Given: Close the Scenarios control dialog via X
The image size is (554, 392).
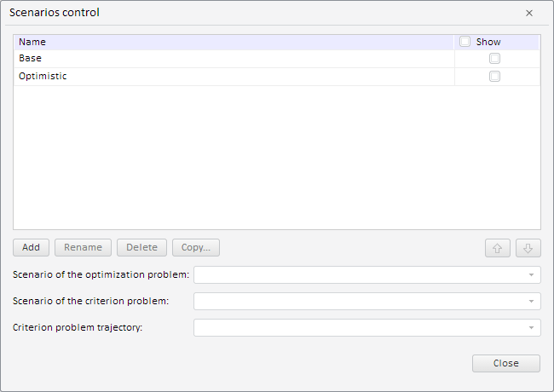Looking at the screenshot, I should tap(529, 13).
